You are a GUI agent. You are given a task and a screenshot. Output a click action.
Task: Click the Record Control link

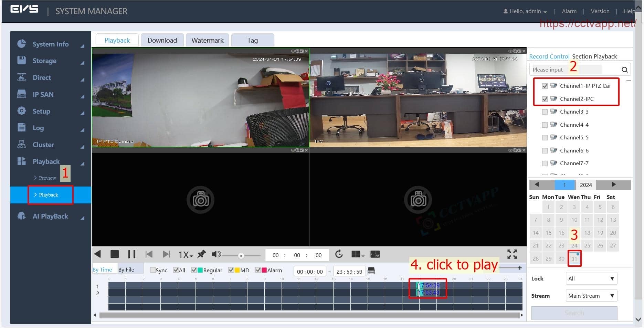[x=549, y=56]
